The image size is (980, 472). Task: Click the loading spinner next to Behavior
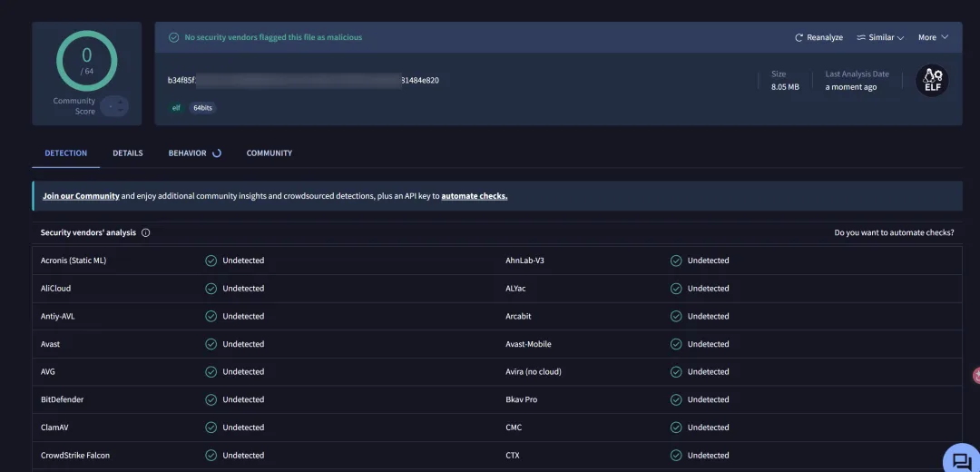coord(217,153)
